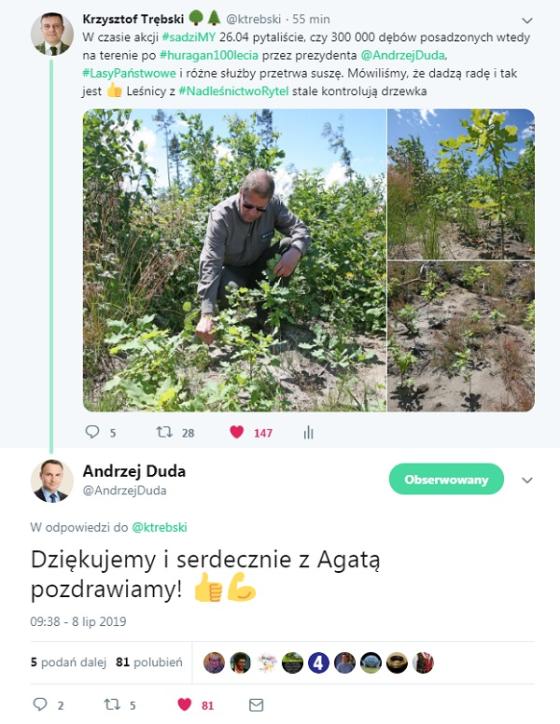Click reply icon on Krzysztof Trębski's tweet
The height and width of the screenshot is (724, 560).
tap(92, 432)
